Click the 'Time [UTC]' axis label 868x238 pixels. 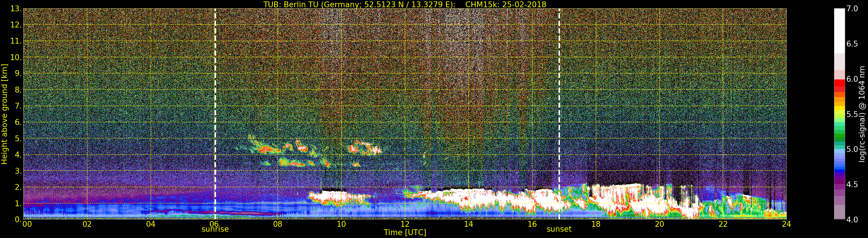pos(405,232)
